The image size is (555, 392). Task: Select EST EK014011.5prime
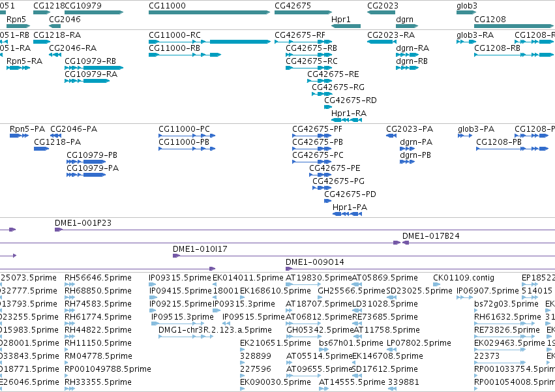215,284
